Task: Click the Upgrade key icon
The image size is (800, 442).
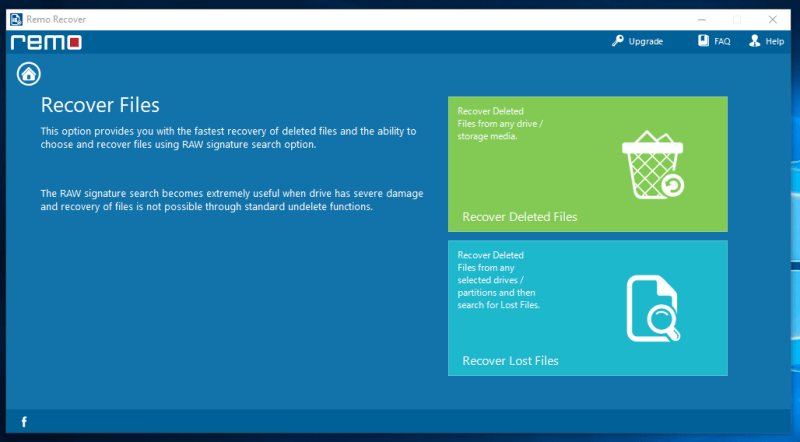Action: [x=617, y=41]
